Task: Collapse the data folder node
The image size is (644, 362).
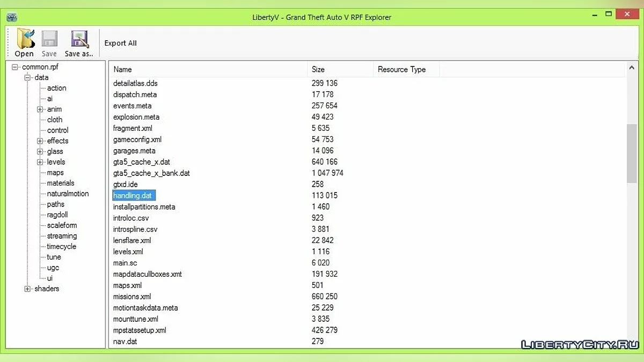Action: pos(27,78)
